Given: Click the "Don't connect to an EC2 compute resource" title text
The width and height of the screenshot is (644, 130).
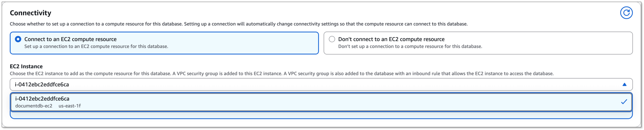Looking at the screenshot, I should (x=391, y=39).
